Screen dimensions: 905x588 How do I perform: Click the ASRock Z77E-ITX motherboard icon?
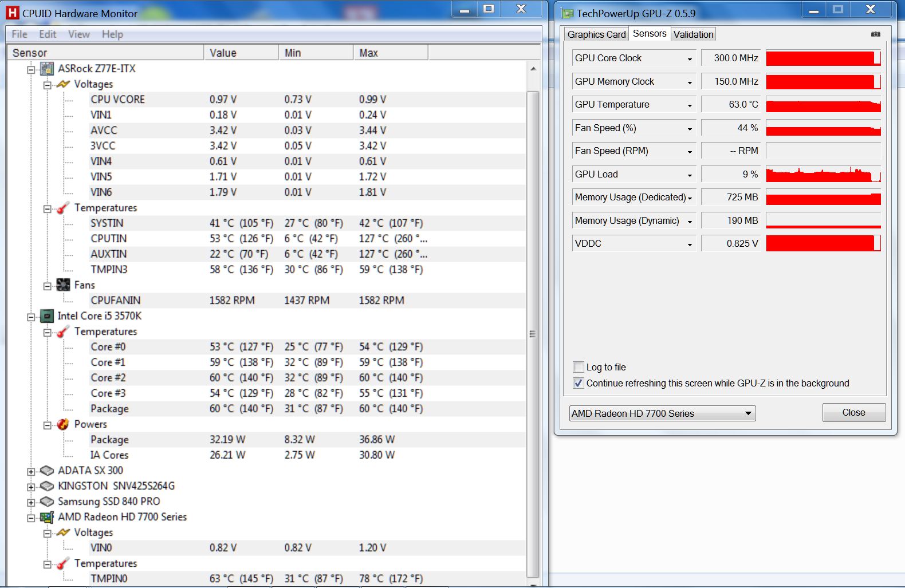(47, 69)
